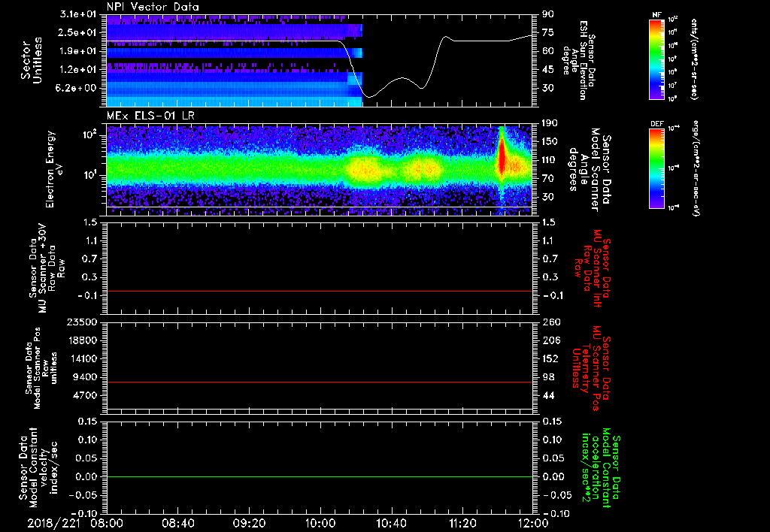Click the 10:40 time axis label

tap(391, 523)
